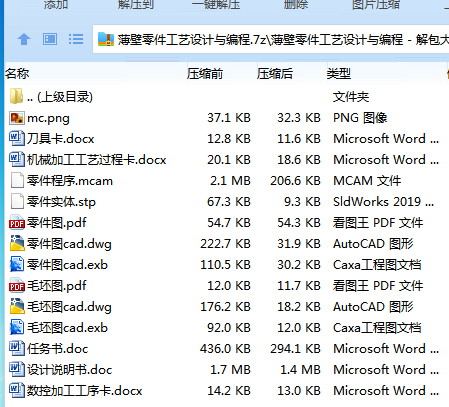Click the 2.1 MB size of 零件程序.mcam
The image size is (449, 407).
[x=230, y=181]
